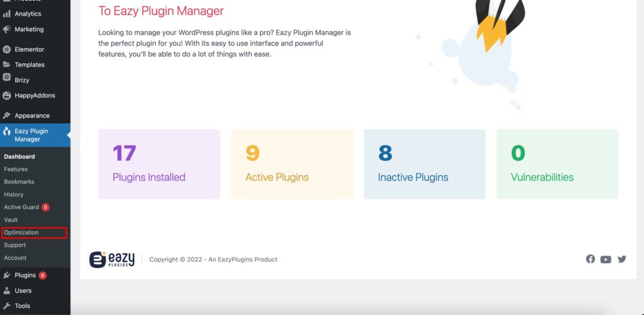The height and width of the screenshot is (315, 644).
Task: Click the Marketing megaphone icon
Action: click(6, 29)
